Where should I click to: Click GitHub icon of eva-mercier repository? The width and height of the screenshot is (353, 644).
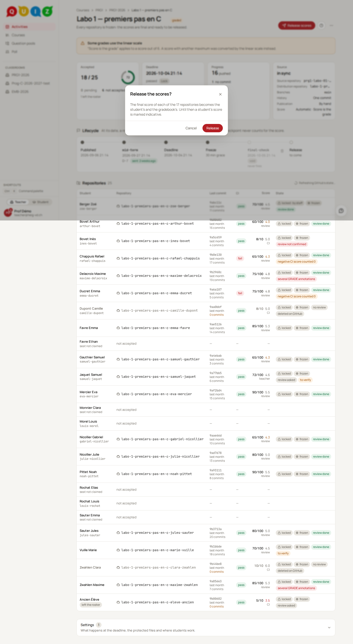(x=118, y=394)
